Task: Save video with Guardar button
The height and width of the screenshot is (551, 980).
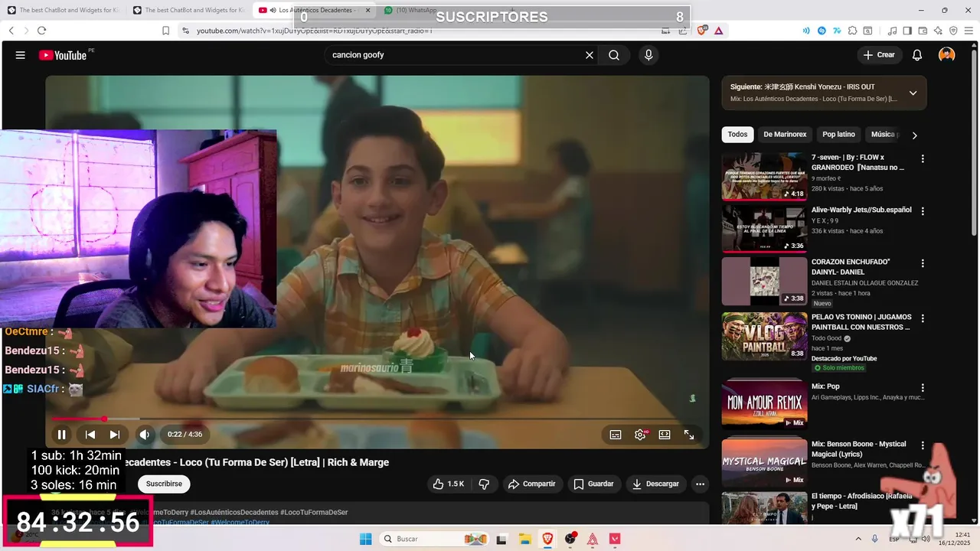Action: click(x=593, y=484)
